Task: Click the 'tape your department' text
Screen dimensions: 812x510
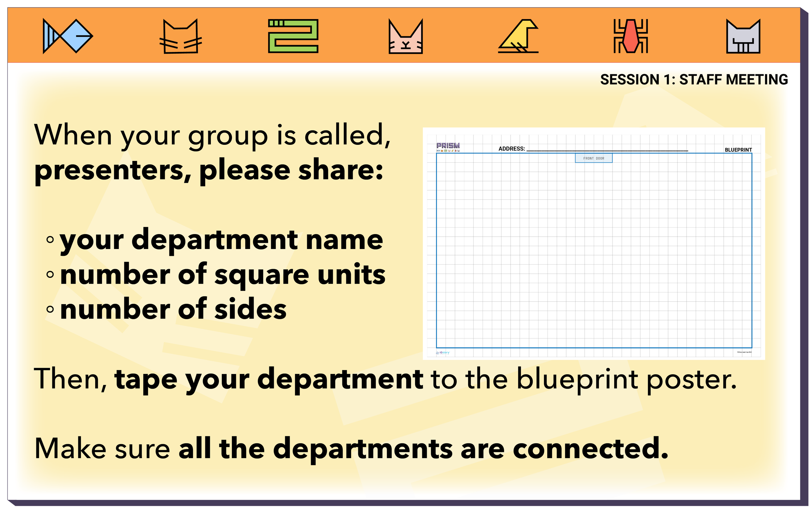Action: coord(268,379)
